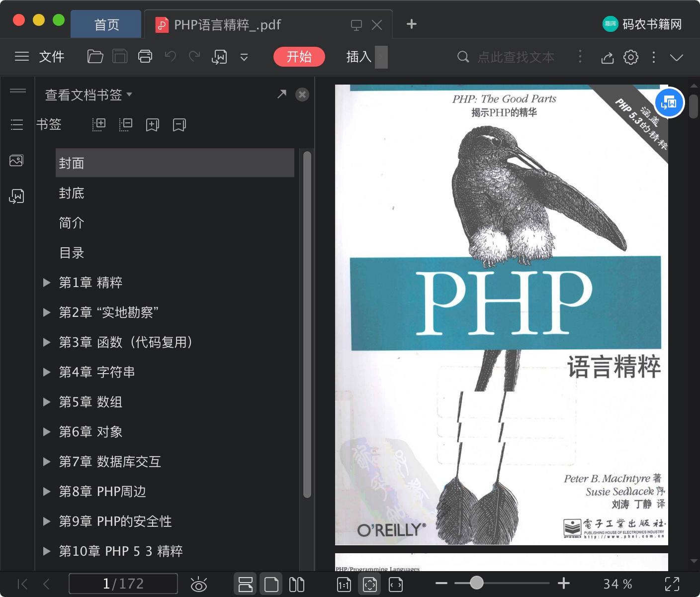Open the 文件 hamburger menu icon
This screenshot has height=597, width=700.
[x=21, y=57]
